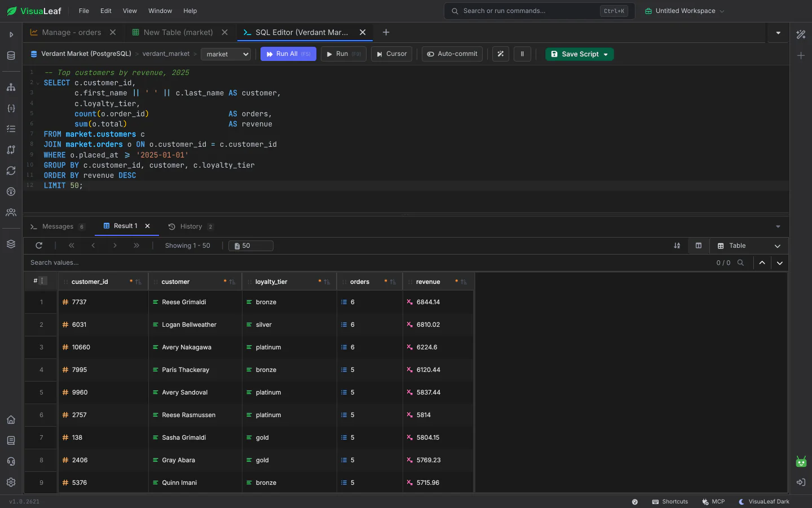
Task: Open the settings gear in sidebar
Action: coord(11,482)
